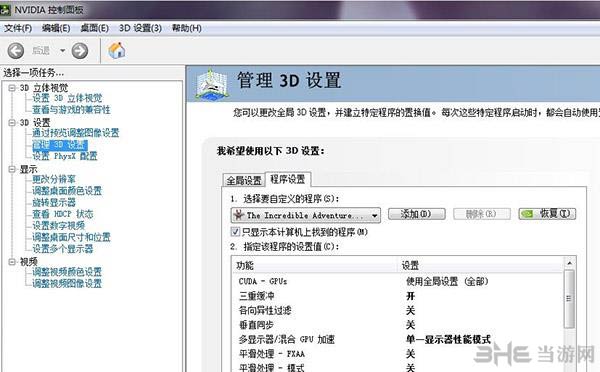This screenshot has width=600, height=372.
Task: Click the 单一显示器性能模式 value
Action: tap(448, 339)
